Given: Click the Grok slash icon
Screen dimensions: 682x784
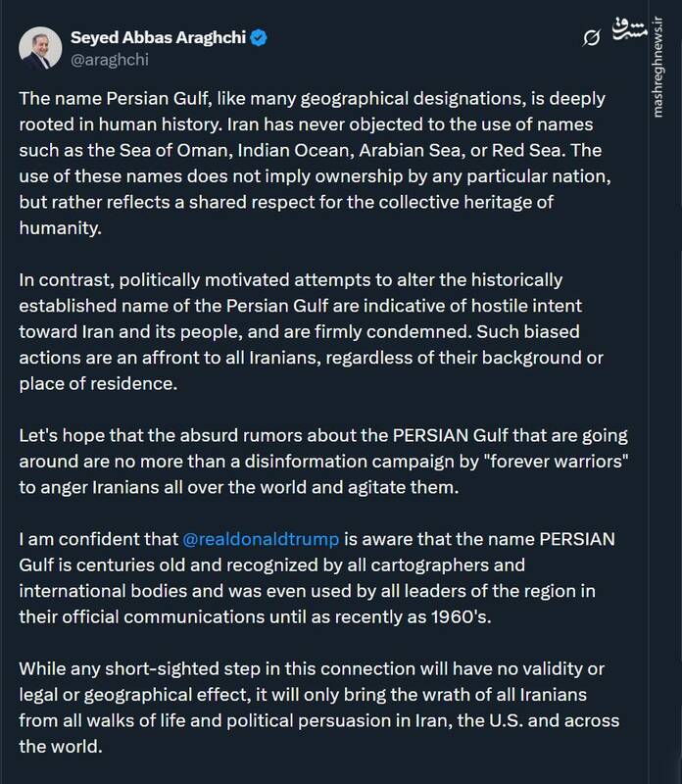Looking at the screenshot, I should pyautogui.click(x=591, y=38).
